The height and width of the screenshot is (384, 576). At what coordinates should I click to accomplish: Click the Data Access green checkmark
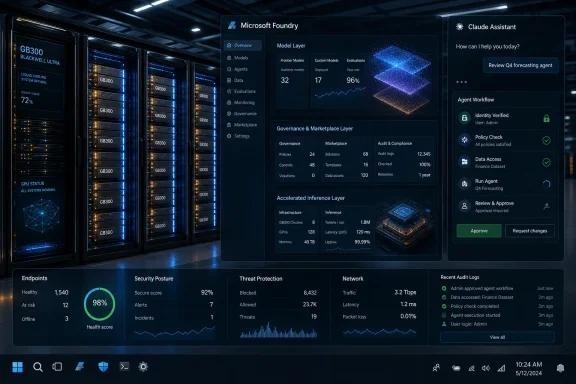pos(546,162)
